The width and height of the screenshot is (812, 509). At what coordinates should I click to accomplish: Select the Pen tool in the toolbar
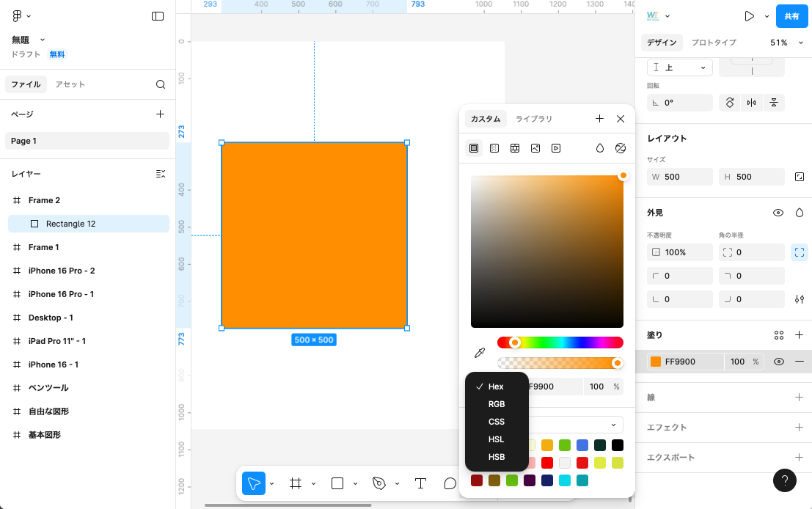(x=379, y=483)
